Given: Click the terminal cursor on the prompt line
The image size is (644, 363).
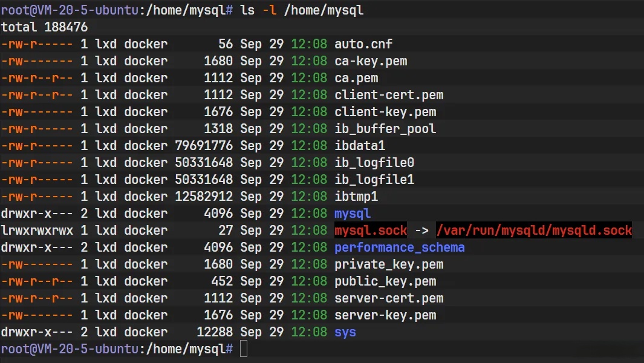Looking at the screenshot, I should 243,350.
